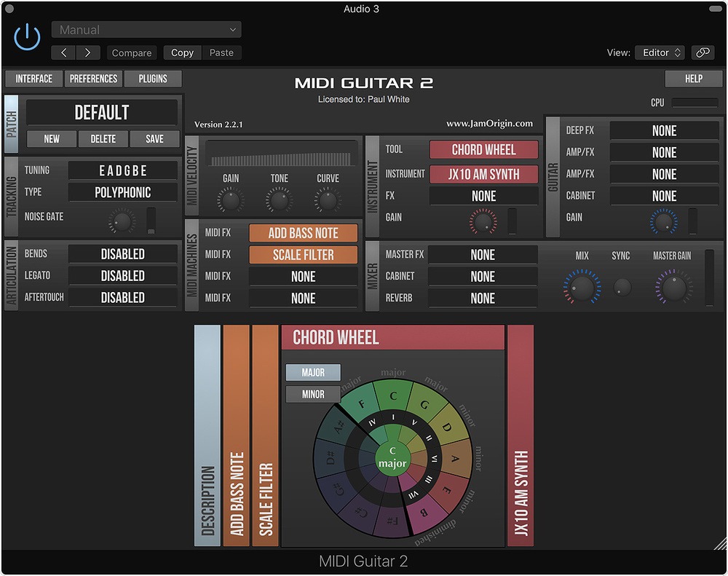Viewport: 728px width, 576px height.
Task: Open the tracking Type Polyphonic selector
Action: coord(122,192)
